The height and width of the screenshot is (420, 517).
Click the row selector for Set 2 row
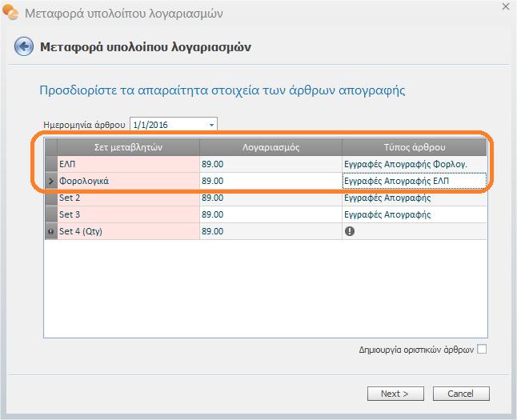click(50, 198)
